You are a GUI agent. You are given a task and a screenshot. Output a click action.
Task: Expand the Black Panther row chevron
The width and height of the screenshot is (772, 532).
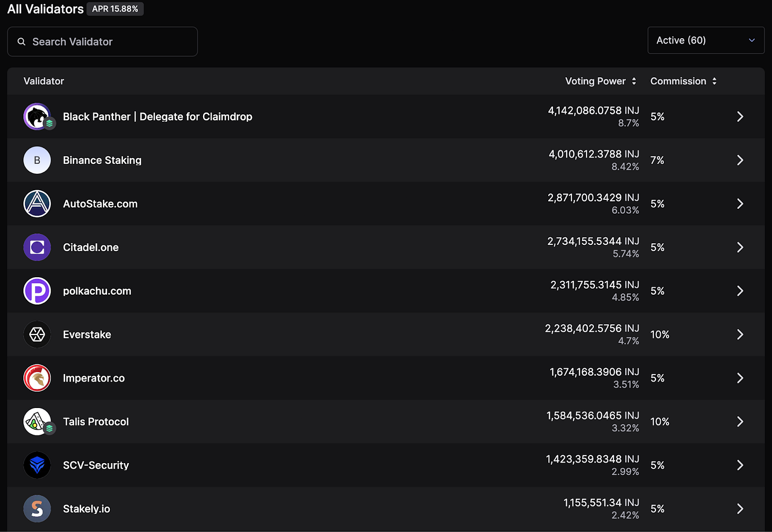coord(740,117)
